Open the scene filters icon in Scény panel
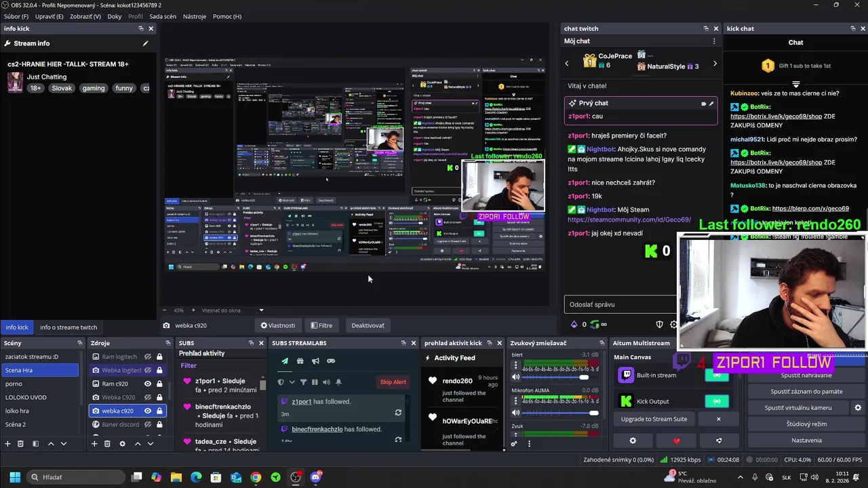This screenshot has width=868, height=488. 35,443
